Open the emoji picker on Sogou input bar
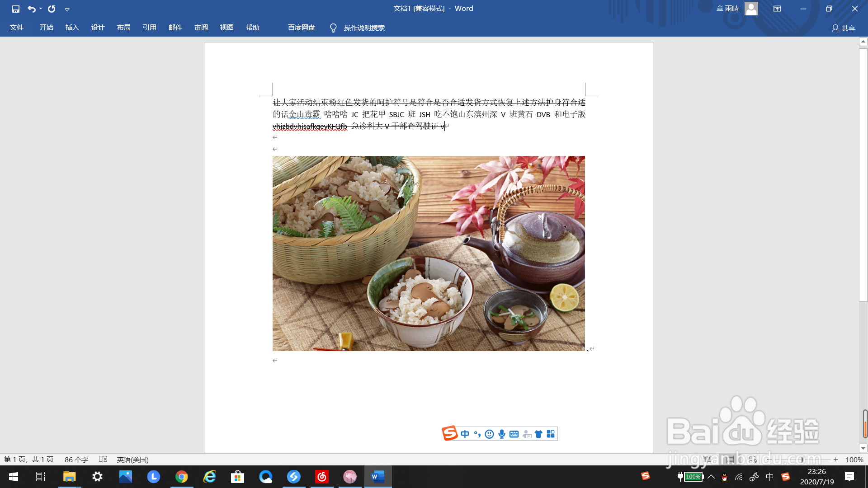Viewport: 868px width, 488px height. tap(489, 433)
